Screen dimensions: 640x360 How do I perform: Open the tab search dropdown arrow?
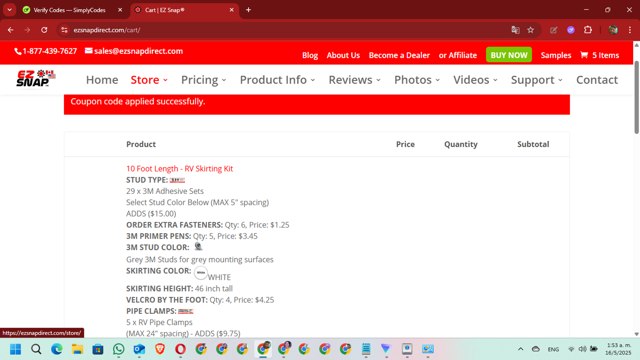[x=9, y=10]
